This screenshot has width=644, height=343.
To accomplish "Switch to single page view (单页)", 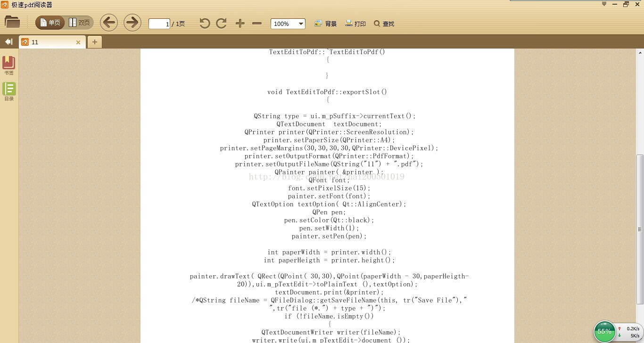I will (50, 23).
